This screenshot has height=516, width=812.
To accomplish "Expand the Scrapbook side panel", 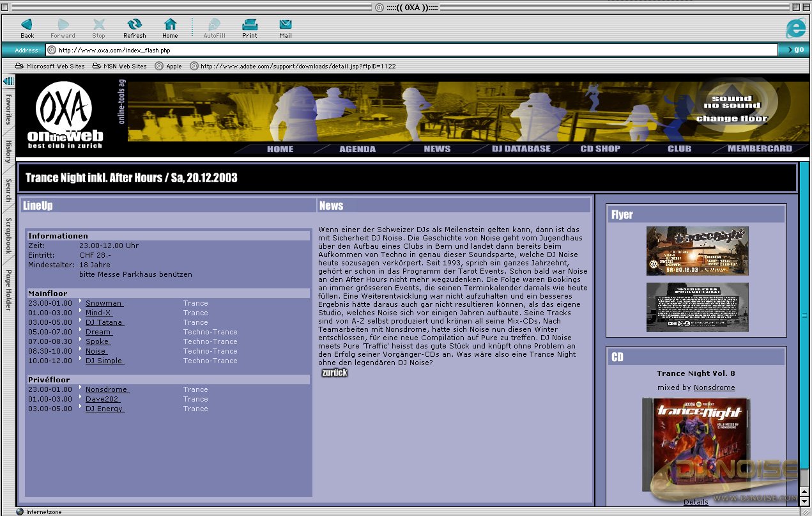I will 8,235.
